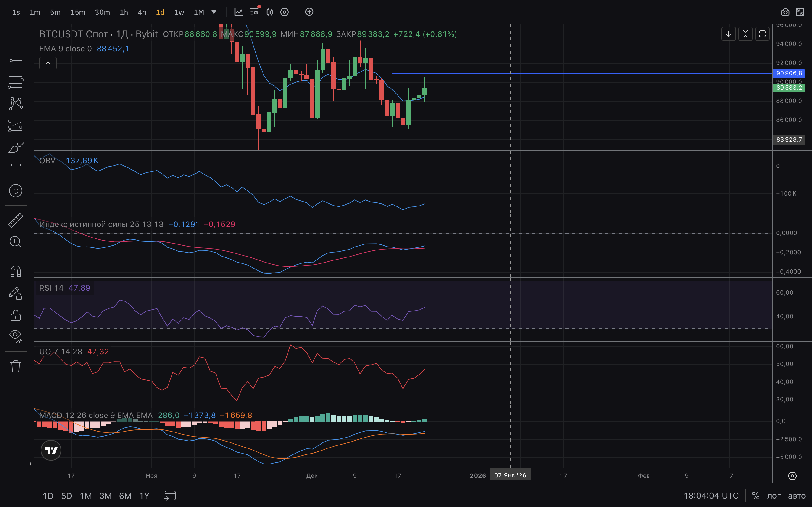
Task: Click the trash remove drawings icon
Action: click(15, 366)
